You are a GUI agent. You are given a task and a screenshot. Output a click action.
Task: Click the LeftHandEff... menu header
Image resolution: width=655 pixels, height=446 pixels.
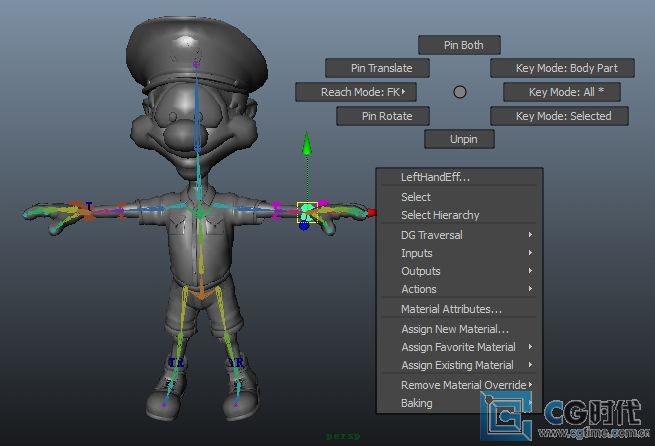click(460, 177)
